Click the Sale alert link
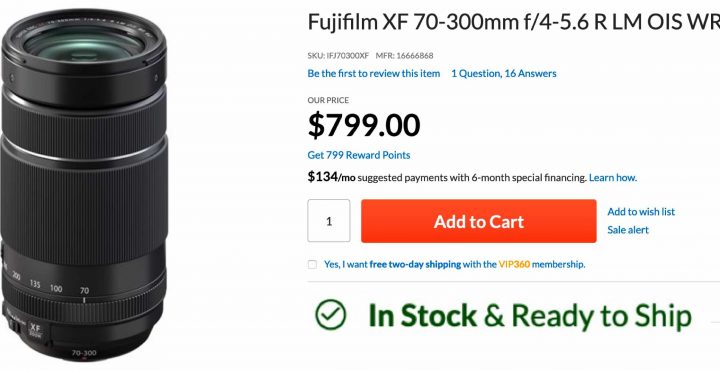This screenshot has height=371, width=720. tap(628, 230)
